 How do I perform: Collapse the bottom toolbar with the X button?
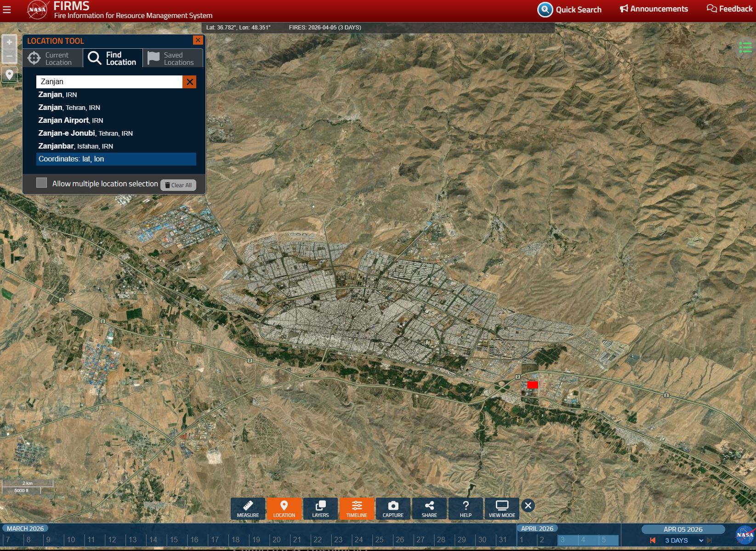[x=528, y=506]
